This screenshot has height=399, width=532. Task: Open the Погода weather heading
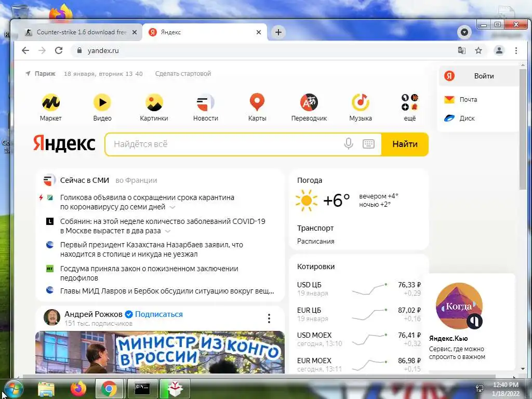[x=310, y=180]
